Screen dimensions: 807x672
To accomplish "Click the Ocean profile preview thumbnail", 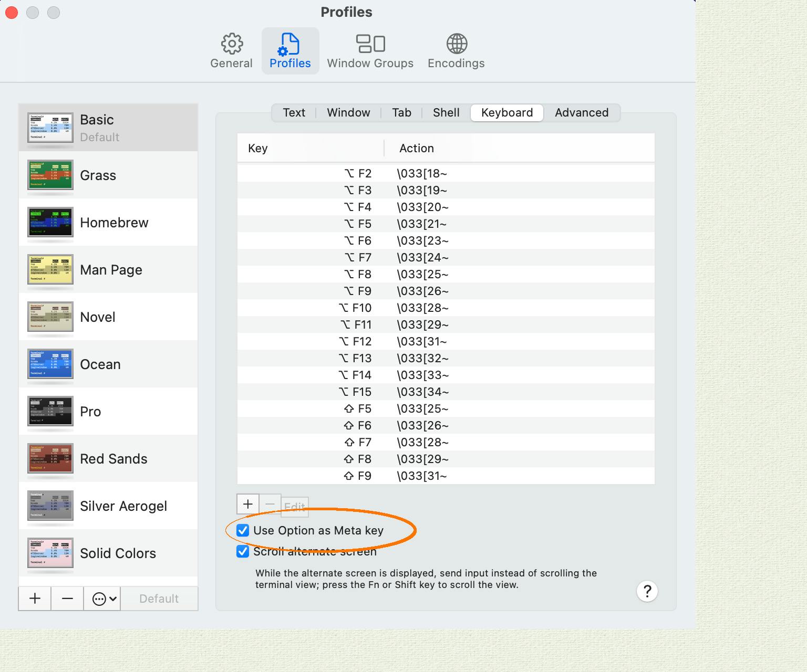I will 50,364.
